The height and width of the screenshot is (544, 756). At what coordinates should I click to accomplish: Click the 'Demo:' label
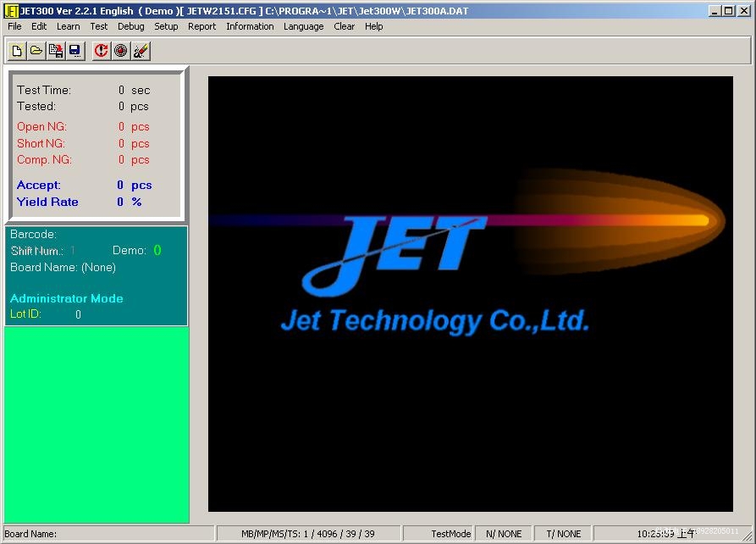(x=130, y=251)
